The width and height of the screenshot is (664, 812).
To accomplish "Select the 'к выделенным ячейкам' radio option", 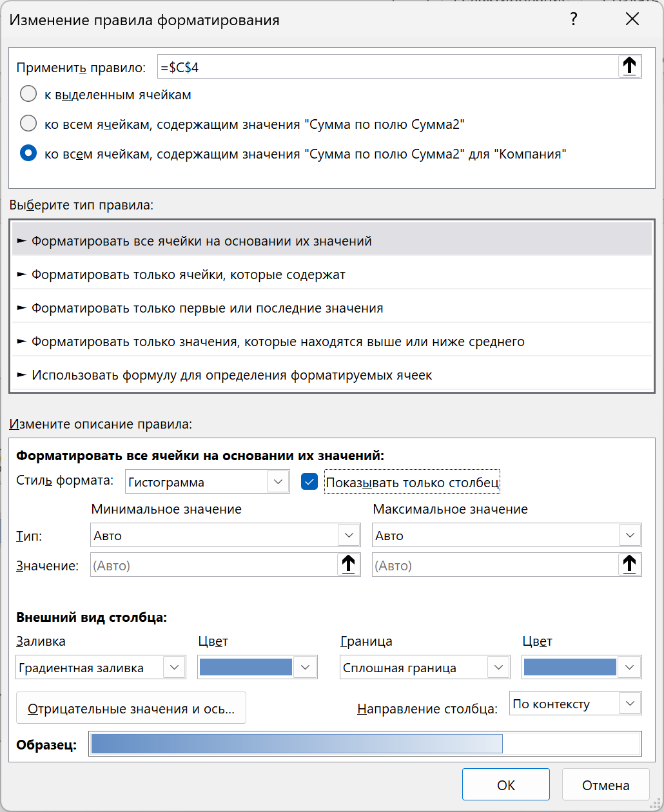I will click(28, 95).
